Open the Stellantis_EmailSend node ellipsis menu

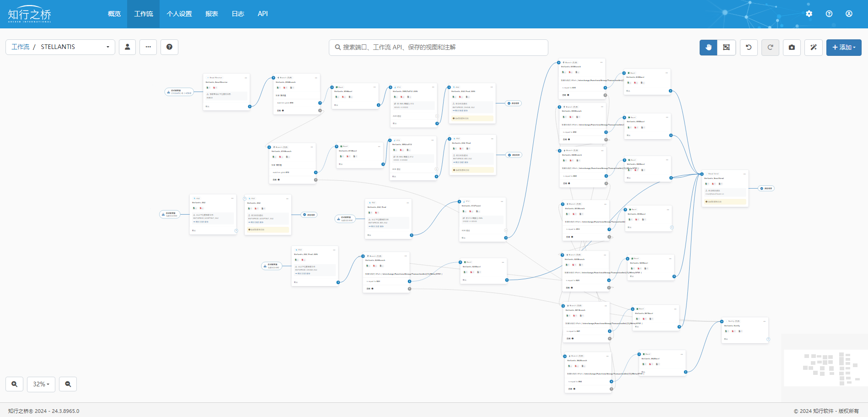[x=745, y=174]
